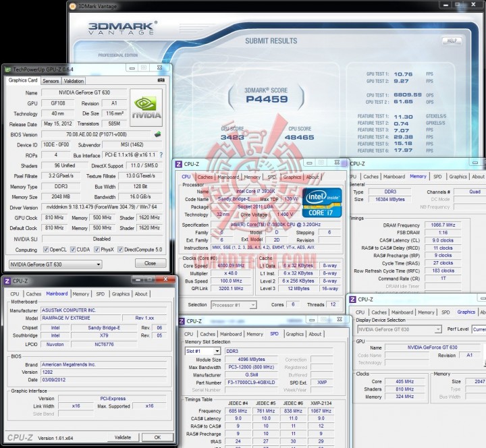Click the HELP button in 3DMark Vantage
The height and width of the screenshot is (448, 486).
tap(452, 40)
